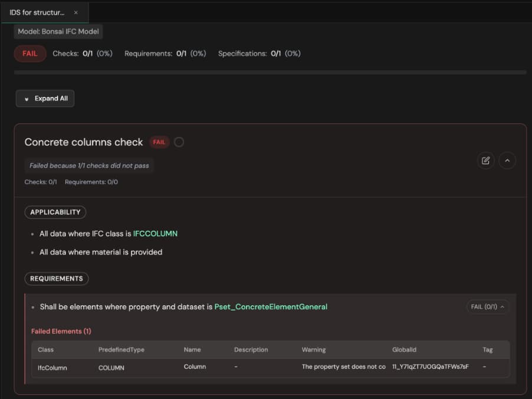Image resolution: width=532 pixels, height=399 pixels.
Task: Click the truncated Warning message cell
Action: (x=343, y=367)
